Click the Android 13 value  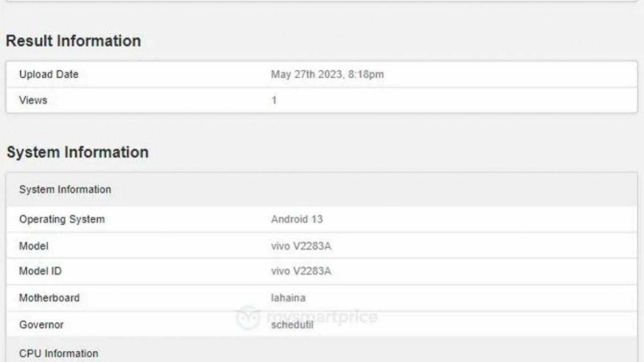point(297,219)
